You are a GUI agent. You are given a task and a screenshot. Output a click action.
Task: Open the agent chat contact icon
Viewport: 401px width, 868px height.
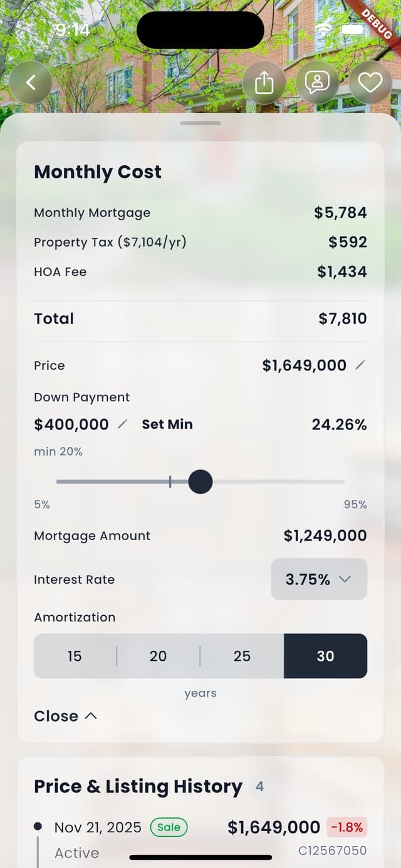point(318,82)
